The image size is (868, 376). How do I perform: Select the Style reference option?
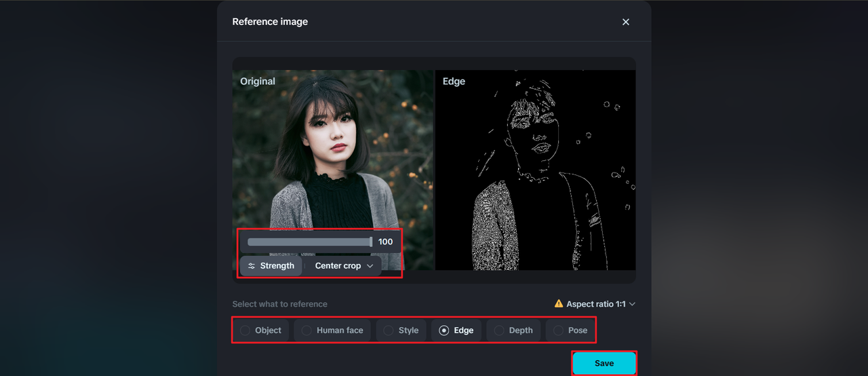401,331
